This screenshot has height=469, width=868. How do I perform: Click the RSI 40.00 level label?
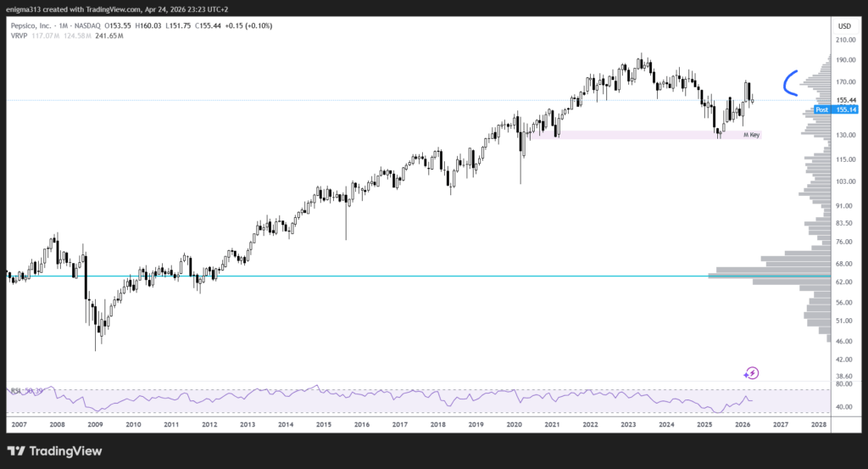coord(844,407)
